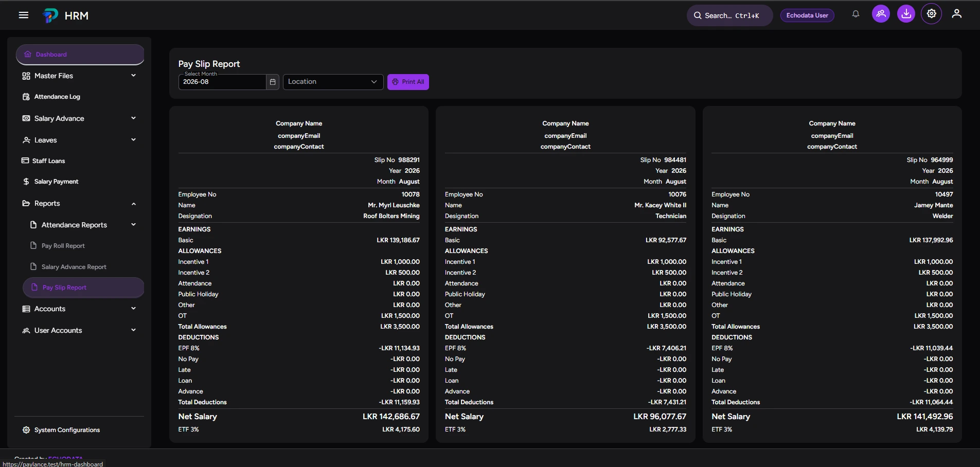Click the Salary Advance cash icon
980x467 pixels.
(26, 118)
